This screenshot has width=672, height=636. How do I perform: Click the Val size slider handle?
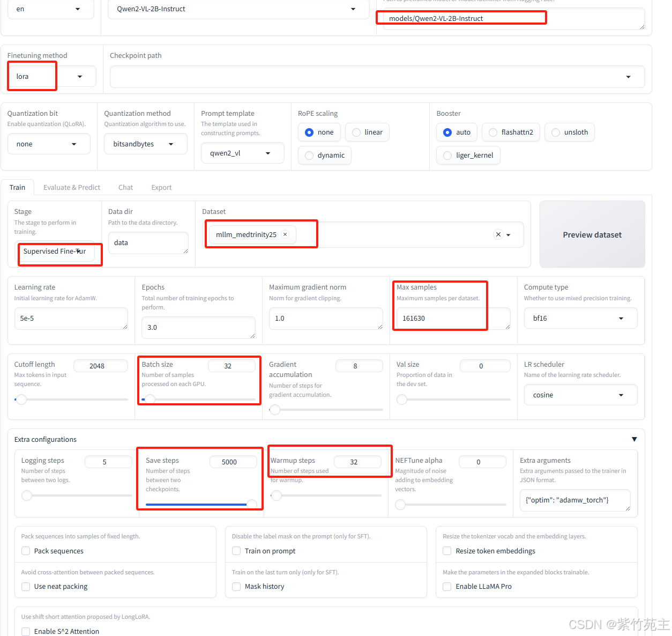[402, 400]
